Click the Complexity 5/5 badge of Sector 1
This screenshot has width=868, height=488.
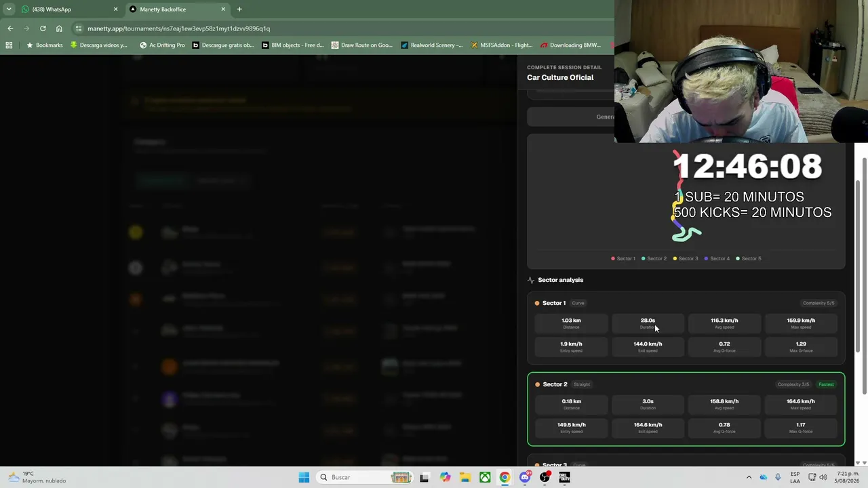[x=818, y=303]
